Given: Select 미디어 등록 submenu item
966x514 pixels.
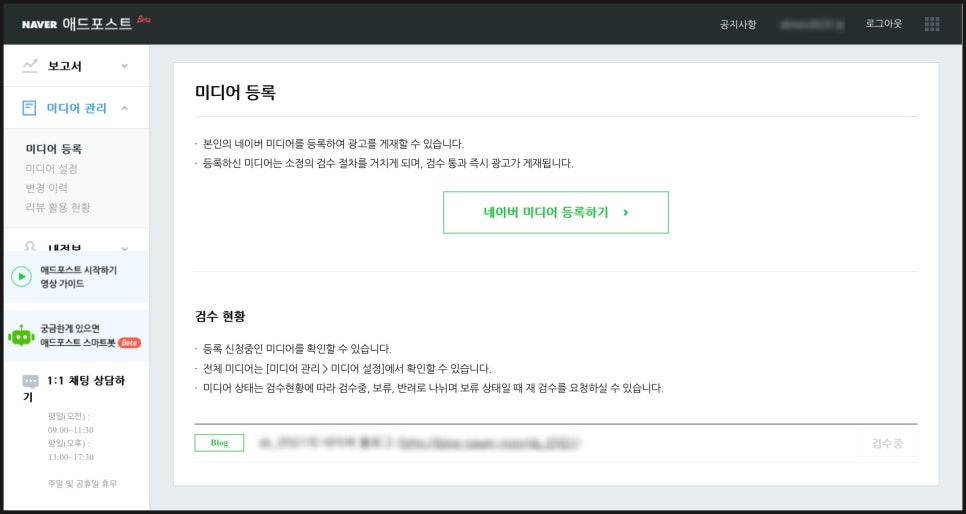Looking at the screenshot, I should [54, 149].
